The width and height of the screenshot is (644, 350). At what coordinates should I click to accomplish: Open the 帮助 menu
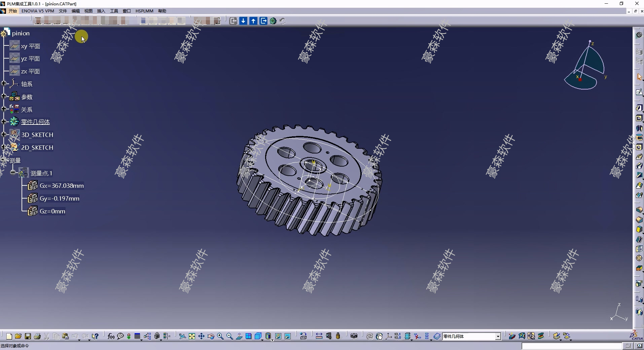[162, 11]
